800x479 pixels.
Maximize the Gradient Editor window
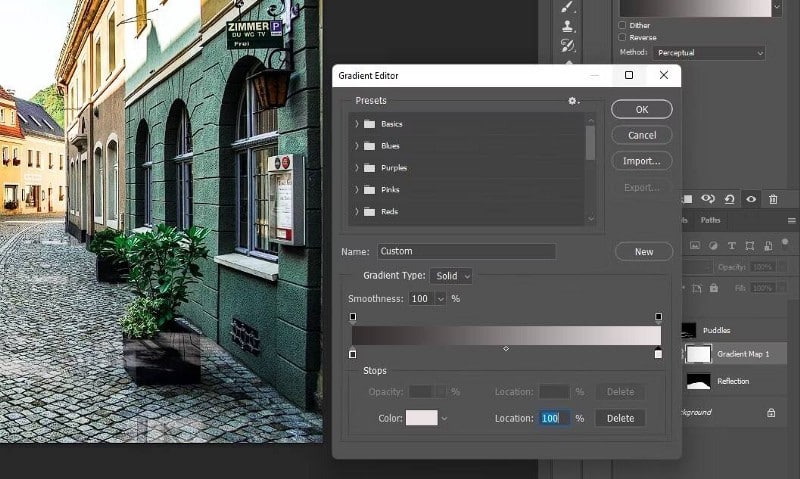[x=629, y=75]
